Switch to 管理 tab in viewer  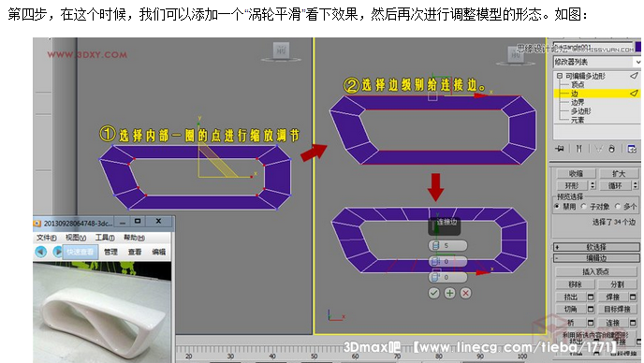coord(110,252)
